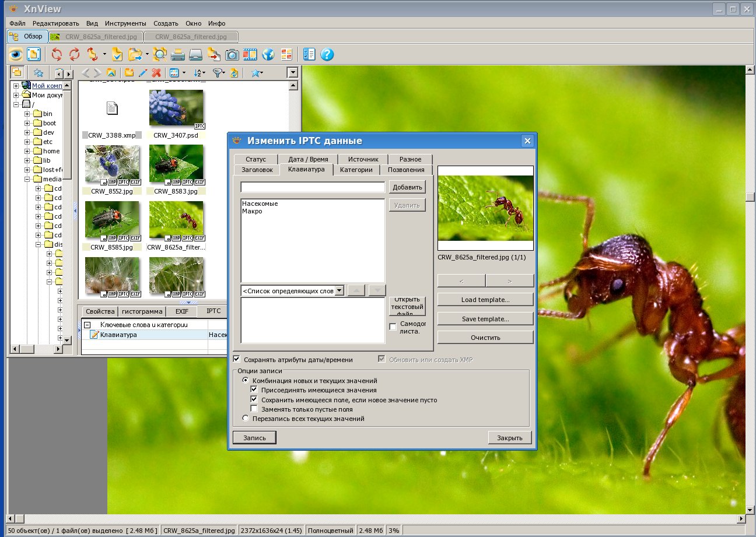Click the Print toolbar icon
Screen dimensions: 756x537
pos(178,55)
